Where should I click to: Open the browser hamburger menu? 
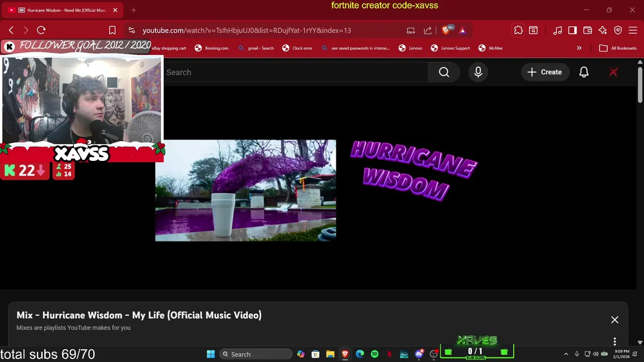point(633,30)
